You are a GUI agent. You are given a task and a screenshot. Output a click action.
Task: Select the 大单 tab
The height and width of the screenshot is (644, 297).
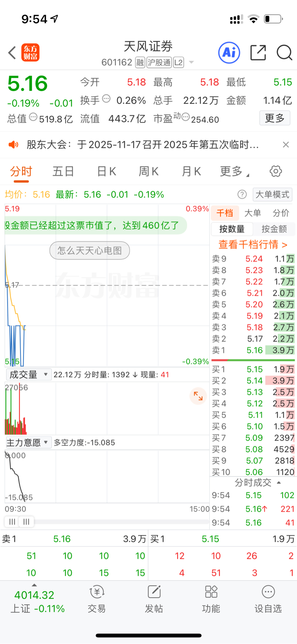point(253,213)
